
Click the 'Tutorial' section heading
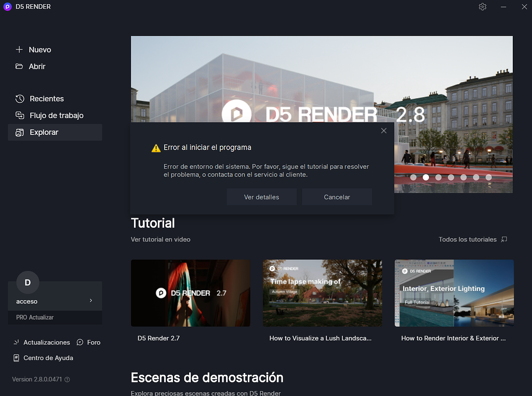point(153,223)
